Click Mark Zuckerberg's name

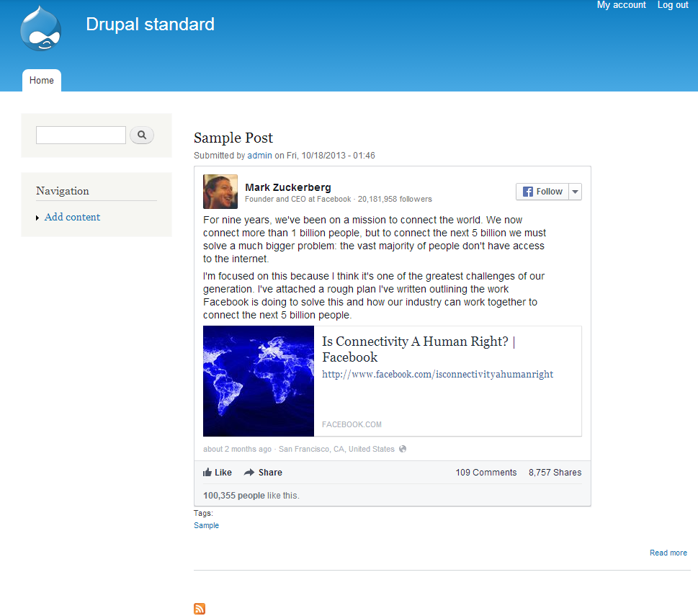pos(288,187)
